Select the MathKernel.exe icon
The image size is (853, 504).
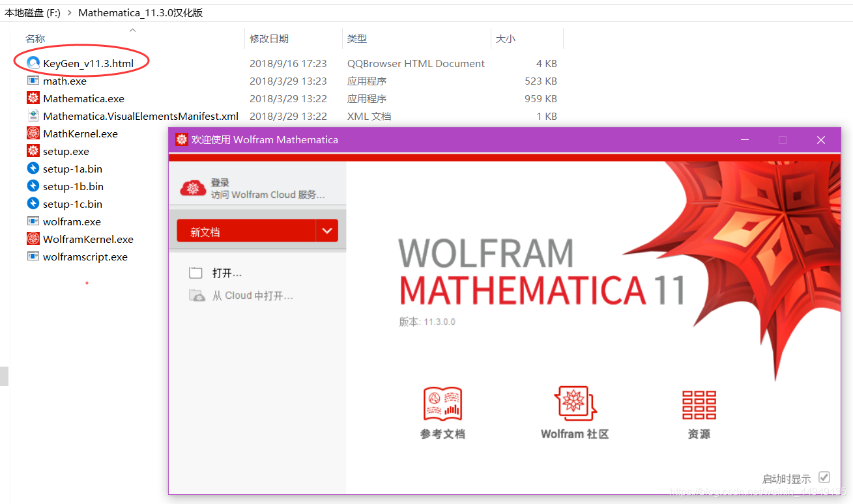(x=33, y=133)
